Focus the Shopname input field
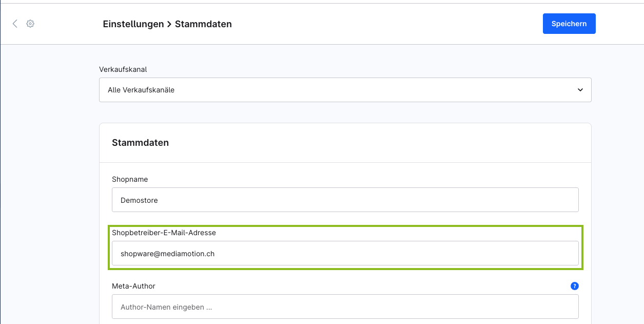The width and height of the screenshot is (644, 324). [x=345, y=200]
